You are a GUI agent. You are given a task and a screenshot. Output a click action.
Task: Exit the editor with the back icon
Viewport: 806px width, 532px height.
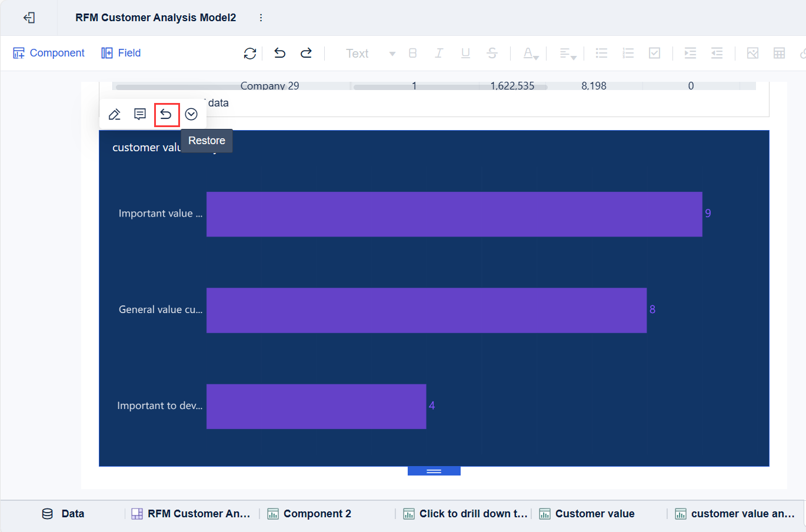29,18
